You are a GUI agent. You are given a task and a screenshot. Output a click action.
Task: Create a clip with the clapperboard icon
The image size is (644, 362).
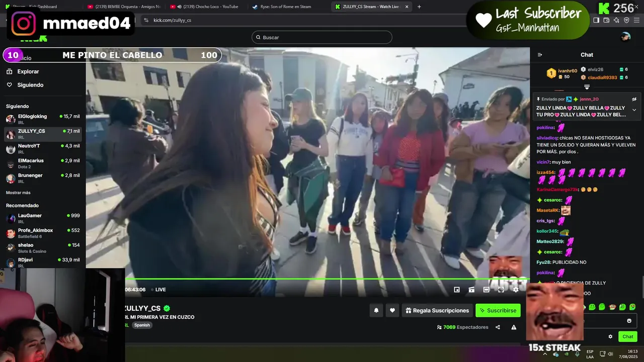[471, 290]
